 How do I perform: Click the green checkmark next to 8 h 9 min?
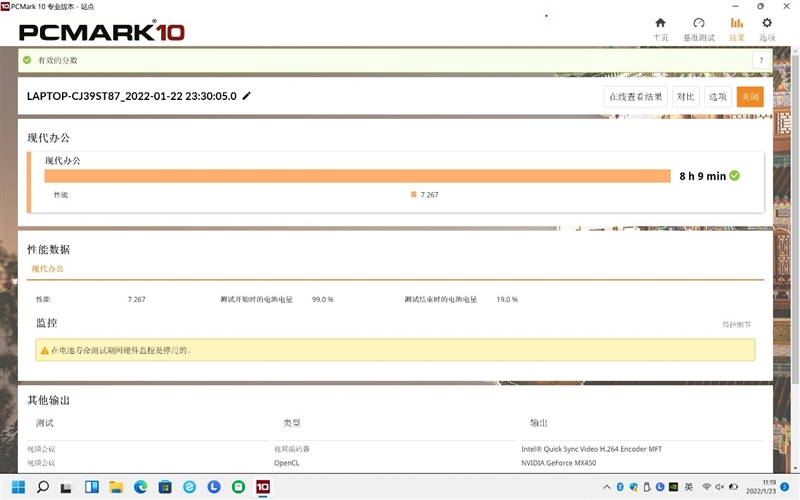click(734, 176)
